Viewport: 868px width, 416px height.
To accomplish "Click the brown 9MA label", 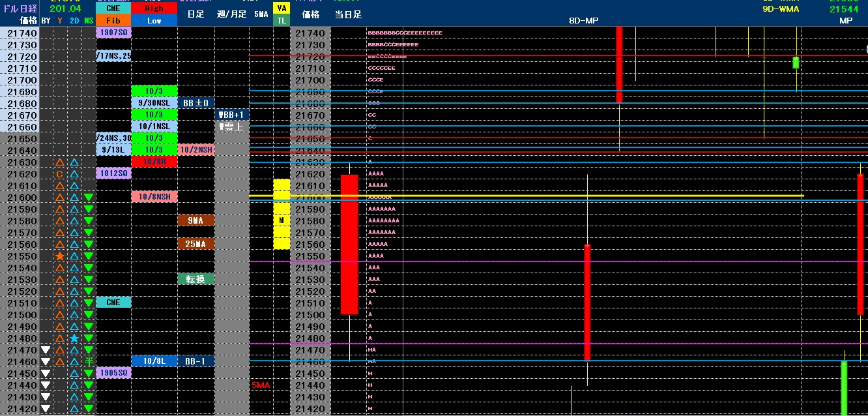I will pos(196,220).
